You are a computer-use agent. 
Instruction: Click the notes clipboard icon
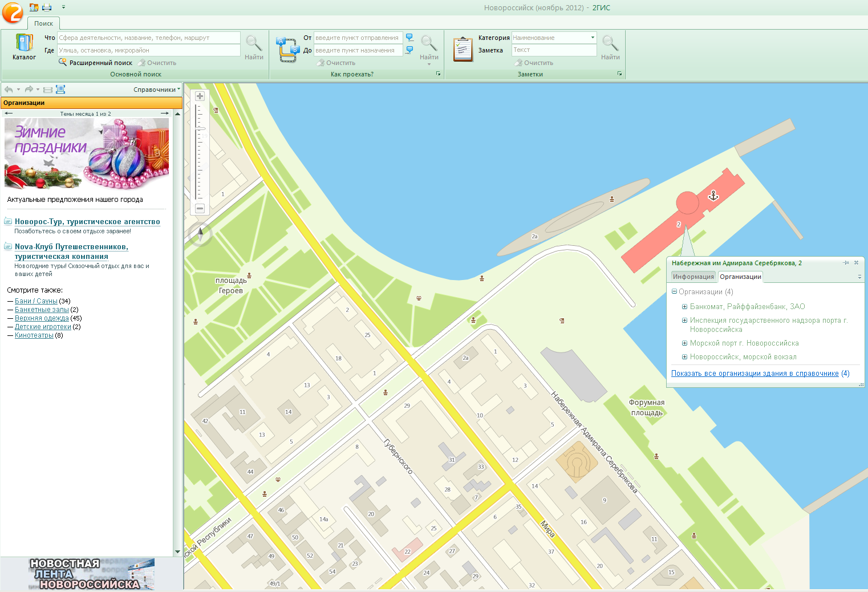pyautogui.click(x=463, y=50)
